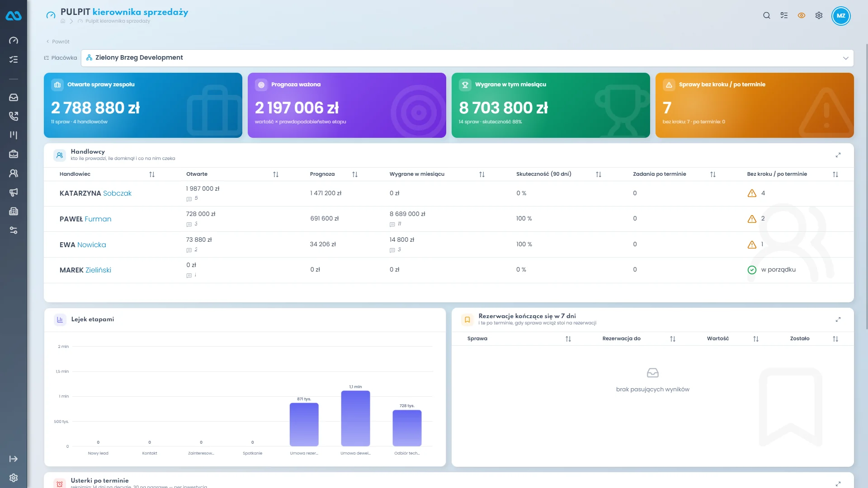Open the Placówka dropdown Zielony Brzeg Development
This screenshot has width=868, height=488.
tap(467, 58)
